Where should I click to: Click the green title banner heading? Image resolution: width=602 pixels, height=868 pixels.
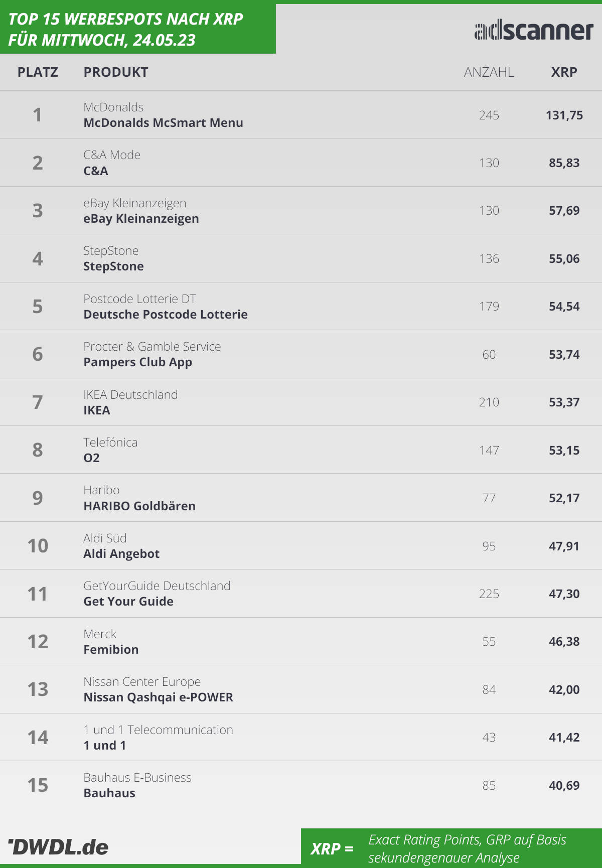click(125, 29)
